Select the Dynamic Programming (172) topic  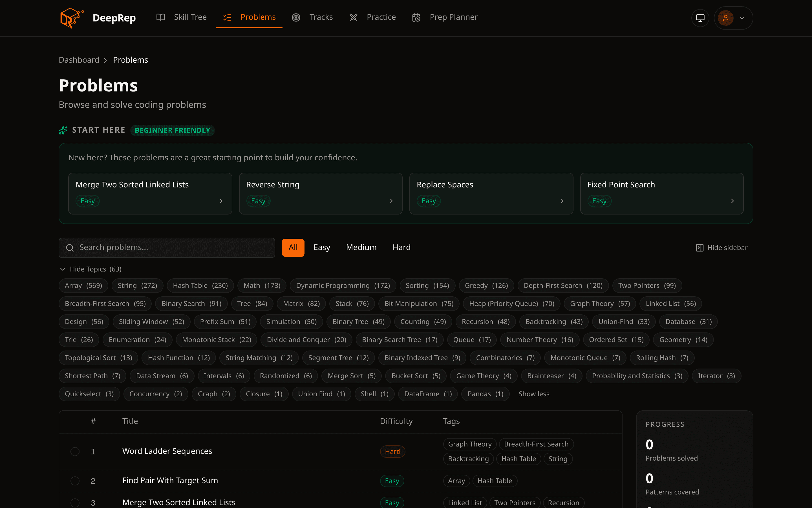[343, 286]
